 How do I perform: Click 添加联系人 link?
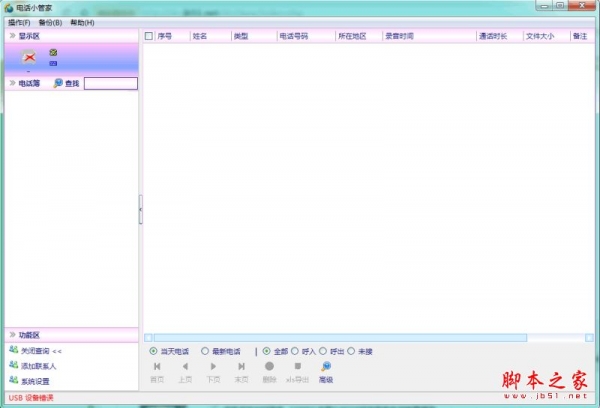coord(38,366)
